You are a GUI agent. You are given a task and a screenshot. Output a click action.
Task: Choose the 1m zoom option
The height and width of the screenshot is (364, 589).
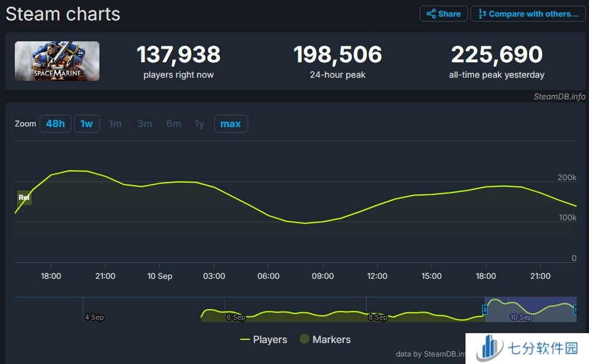pos(115,123)
